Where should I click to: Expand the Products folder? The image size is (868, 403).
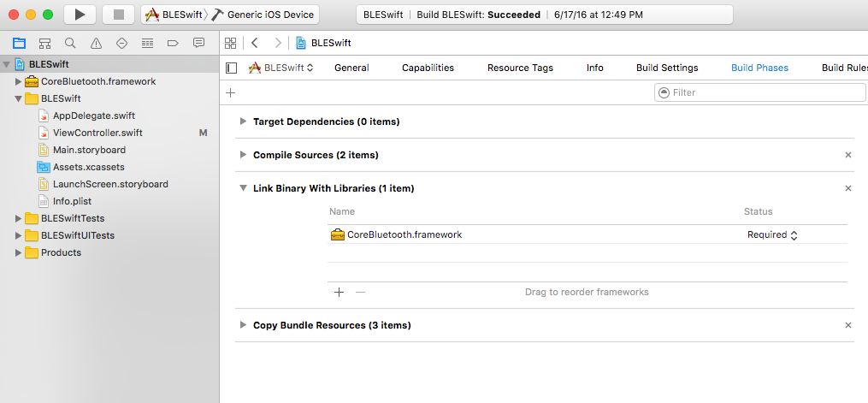pyautogui.click(x=18, y=252)
